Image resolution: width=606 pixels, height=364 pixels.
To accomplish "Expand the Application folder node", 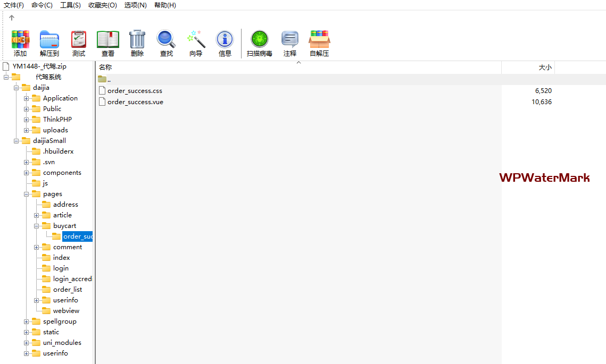I will [26, 98].
